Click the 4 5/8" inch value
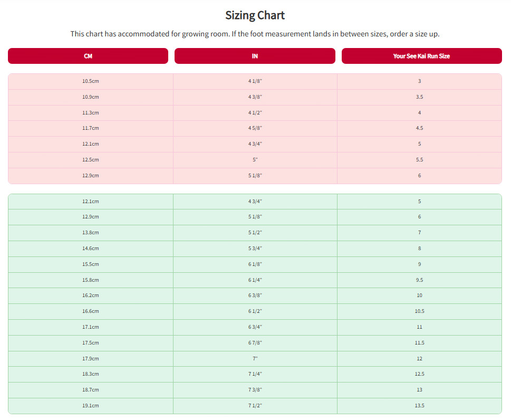Screen dimensions: 511x420 [x=255, y=128]
